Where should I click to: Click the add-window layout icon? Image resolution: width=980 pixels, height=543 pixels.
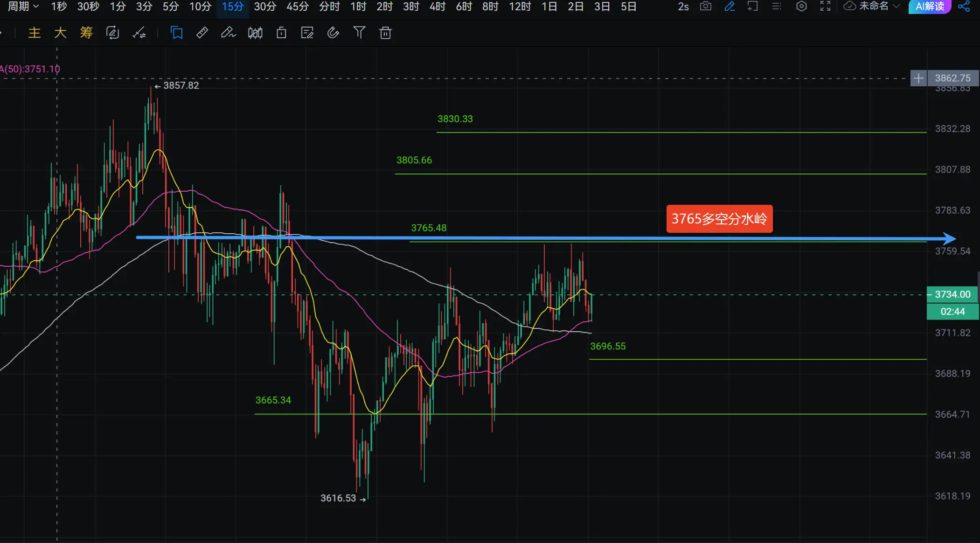coord(752,6)
